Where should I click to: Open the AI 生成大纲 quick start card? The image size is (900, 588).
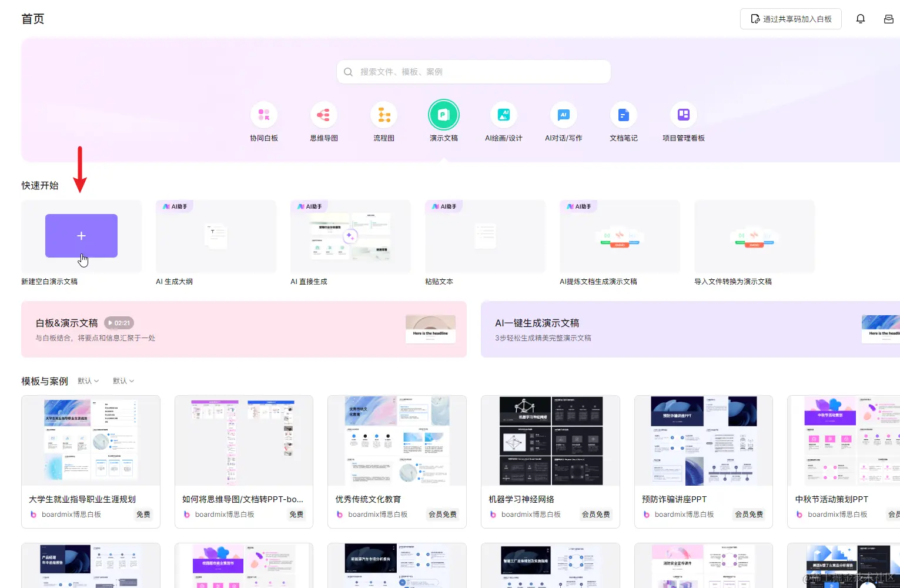[x=216, y=236]
